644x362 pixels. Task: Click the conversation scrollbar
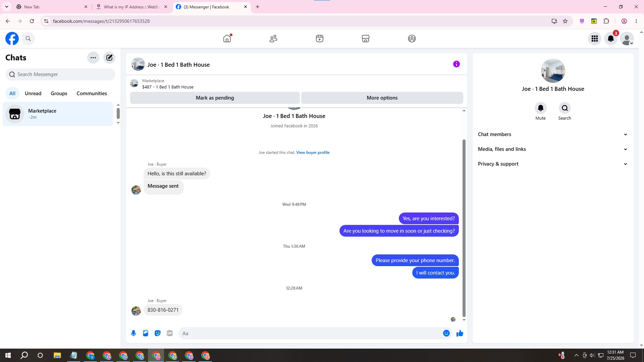[x=464, y=228]
